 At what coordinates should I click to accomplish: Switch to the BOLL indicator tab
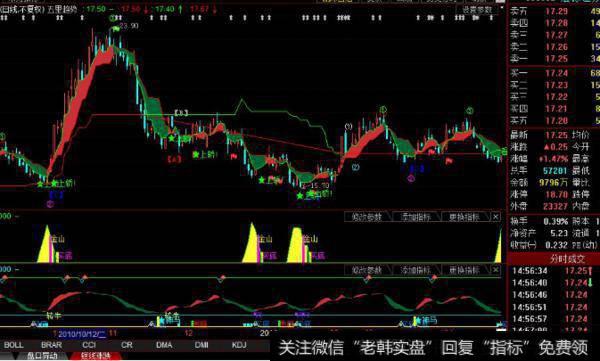[13, 345]
